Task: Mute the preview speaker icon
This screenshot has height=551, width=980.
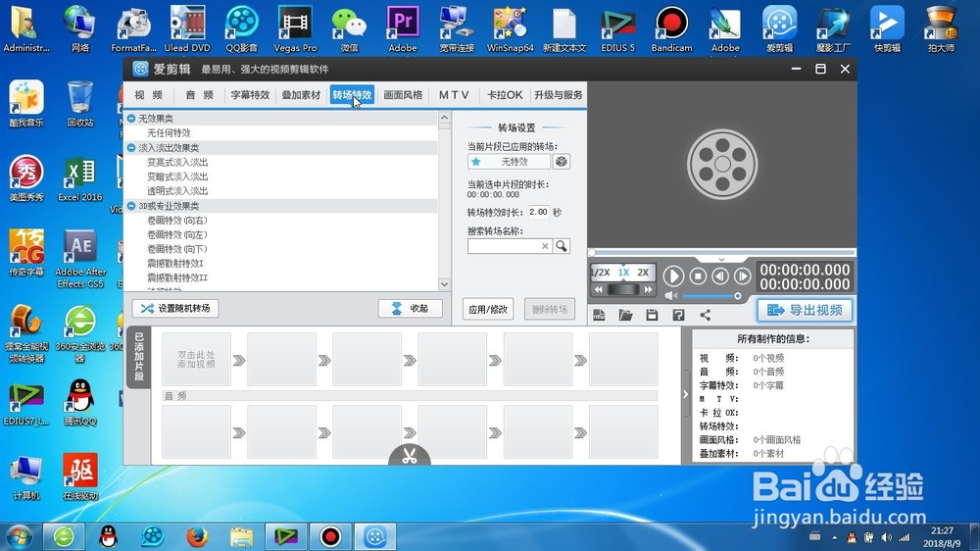Action: (671, 295)
